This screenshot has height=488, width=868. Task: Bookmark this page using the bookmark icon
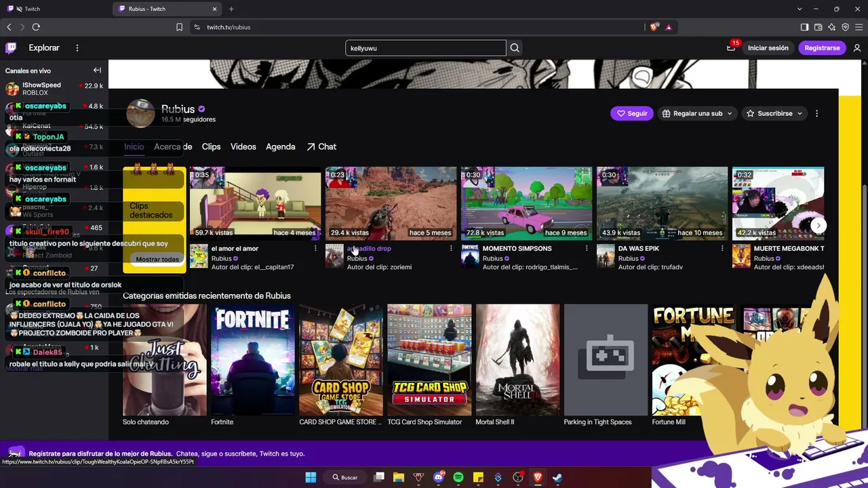tap(179, 27)
